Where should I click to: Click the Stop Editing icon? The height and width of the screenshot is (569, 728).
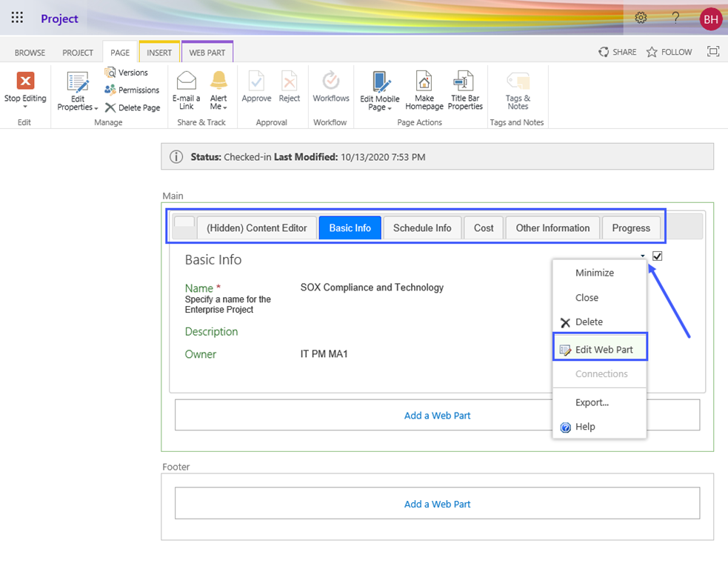click(25, 81)
